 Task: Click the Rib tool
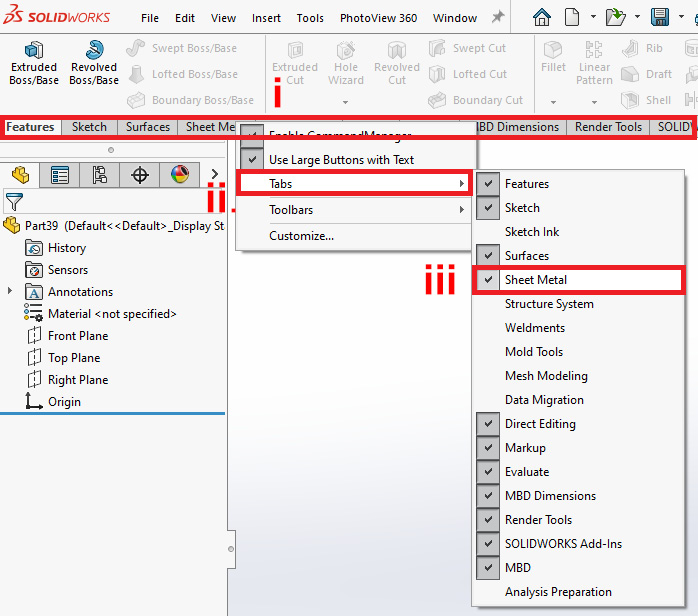click(642, 48)
